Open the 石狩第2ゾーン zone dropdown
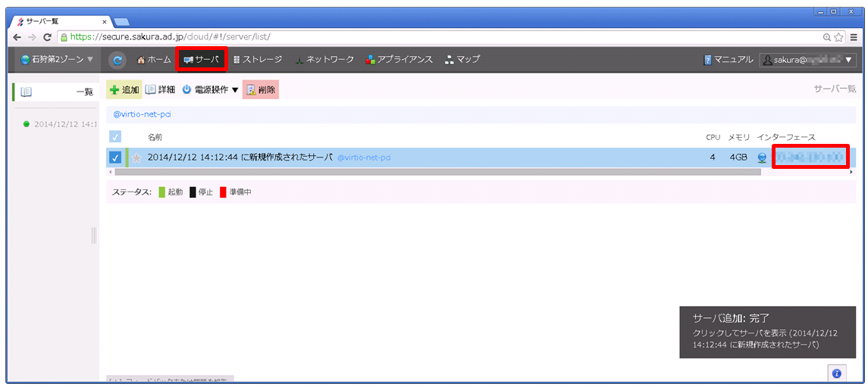Viewport: 868px width, 390px height. point(58,60)
